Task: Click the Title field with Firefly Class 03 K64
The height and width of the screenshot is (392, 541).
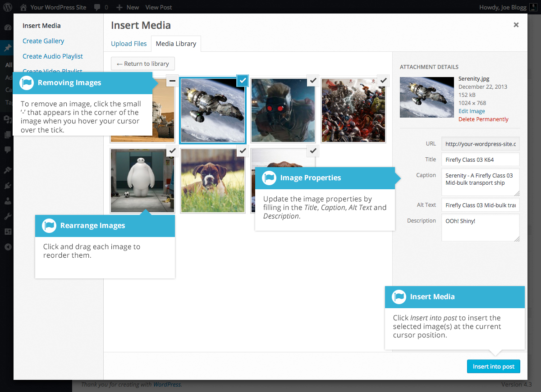Action: [481, 160]
